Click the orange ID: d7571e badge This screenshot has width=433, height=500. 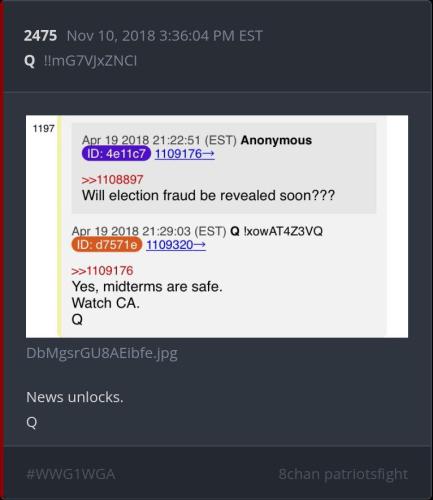(x=107, y=245)
